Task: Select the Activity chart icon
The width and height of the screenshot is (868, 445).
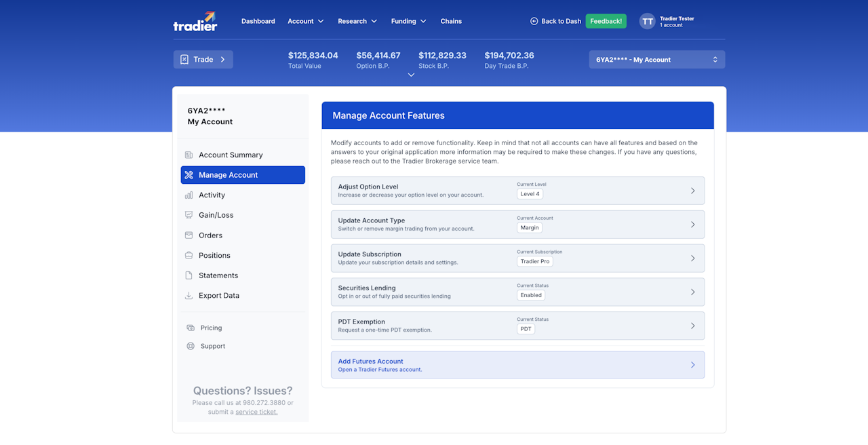Action: pyautogui.click(x=189, y=195)
